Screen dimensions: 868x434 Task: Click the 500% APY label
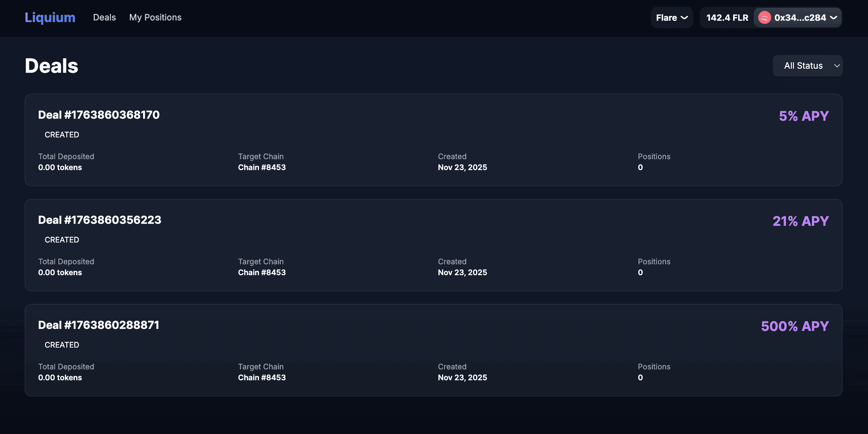795,326
